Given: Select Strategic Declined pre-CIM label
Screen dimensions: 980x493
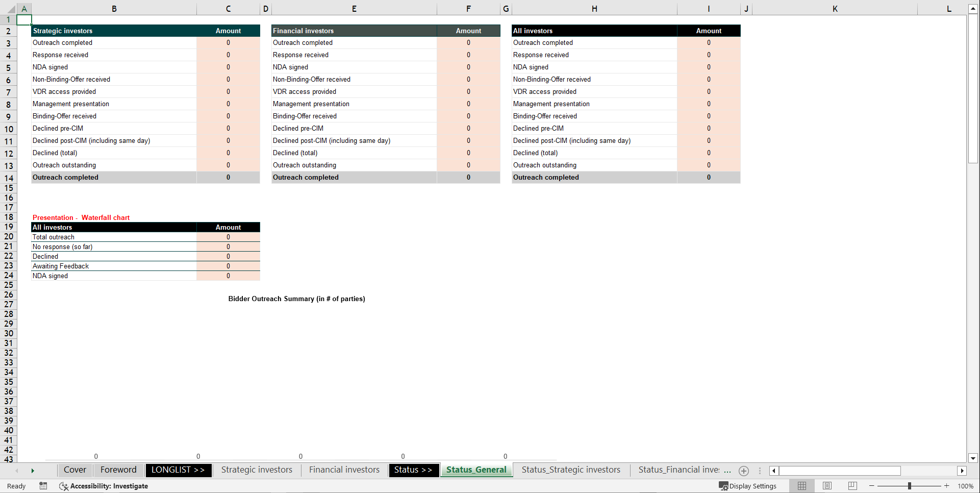Looking at the screenshot, I should pyautogui.click(x=114, y=129).
